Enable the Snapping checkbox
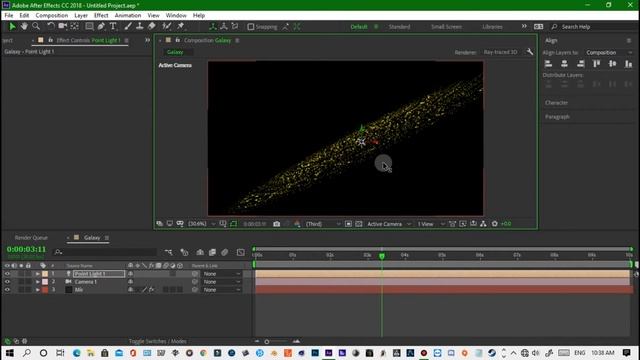Screen dimensions: 640x360 [x=251, y=27]
